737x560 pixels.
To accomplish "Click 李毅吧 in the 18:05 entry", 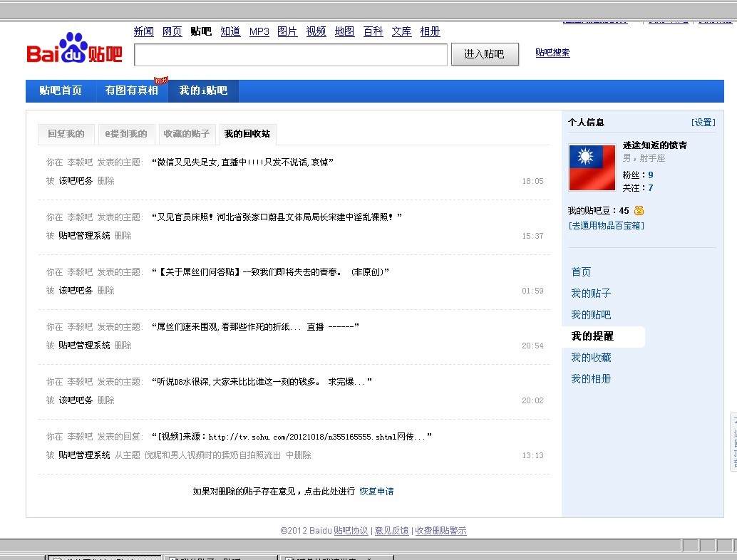I will click(x=80, y=162).
